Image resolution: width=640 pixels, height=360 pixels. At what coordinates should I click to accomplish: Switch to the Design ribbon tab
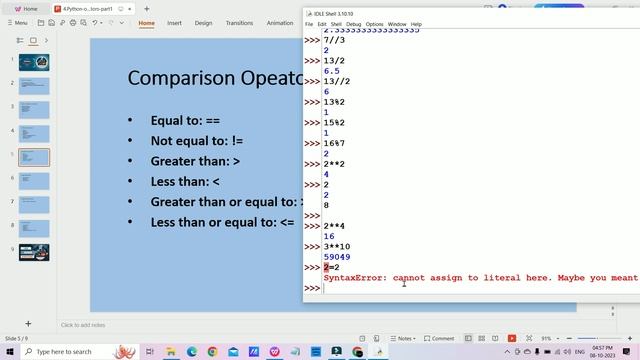click(203, 23)
